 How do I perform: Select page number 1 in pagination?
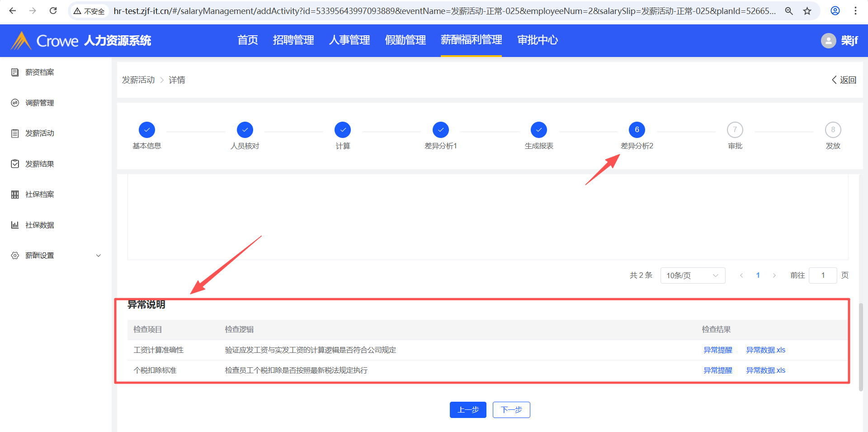click(x=758, y=275)
